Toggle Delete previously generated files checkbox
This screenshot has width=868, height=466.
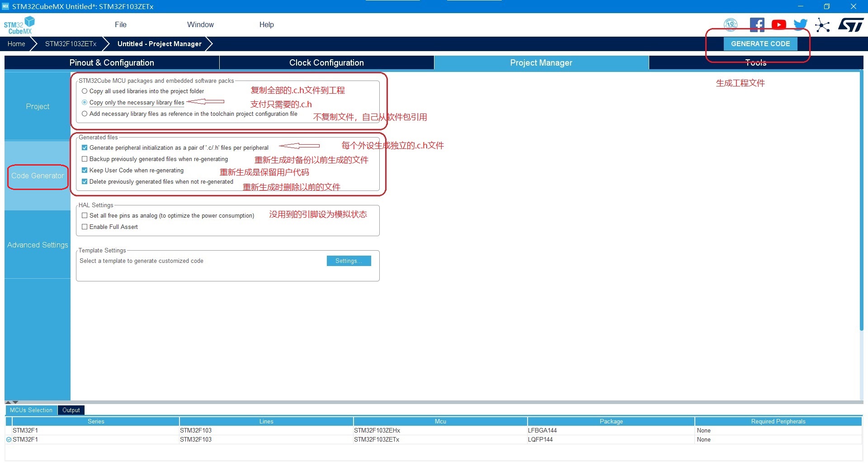pos(85,181)
